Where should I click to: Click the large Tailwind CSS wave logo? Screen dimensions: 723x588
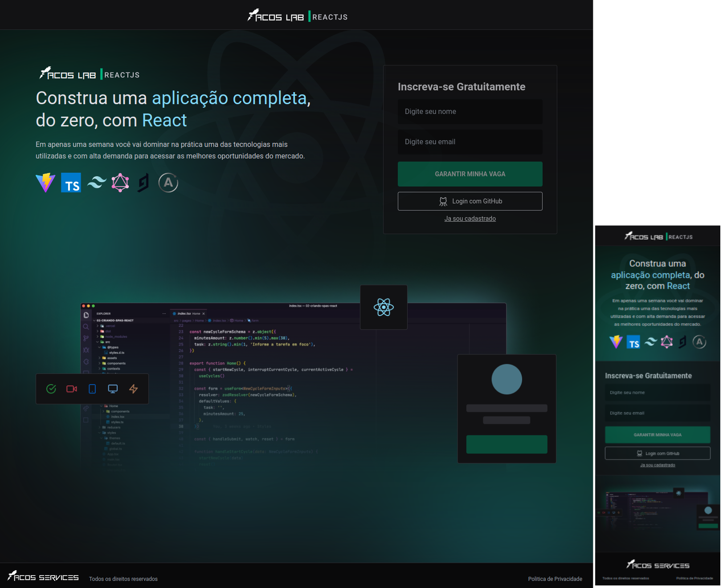tap(97, 182)
